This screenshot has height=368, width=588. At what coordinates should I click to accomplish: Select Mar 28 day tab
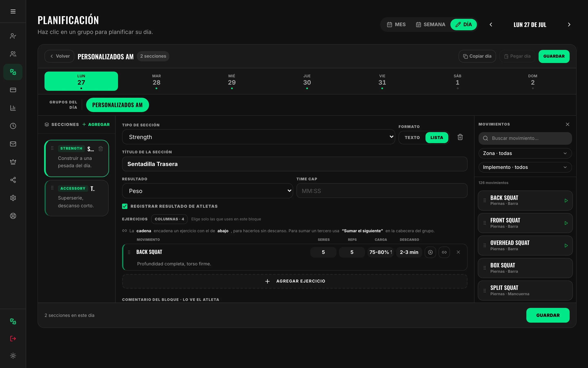(156, 81)
